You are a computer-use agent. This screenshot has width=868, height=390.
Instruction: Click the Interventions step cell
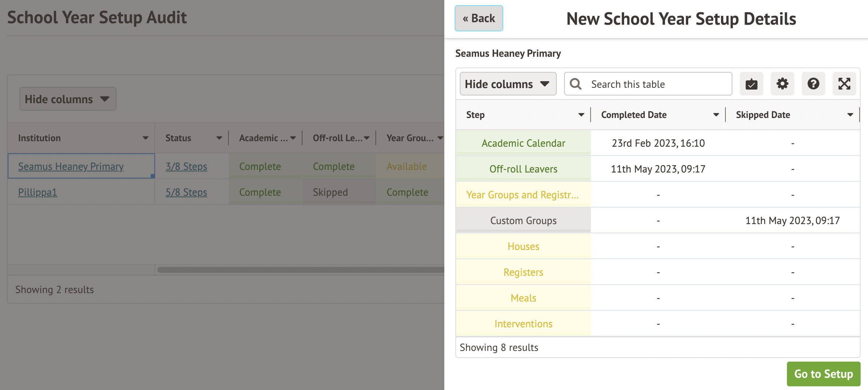coord(523,324)
